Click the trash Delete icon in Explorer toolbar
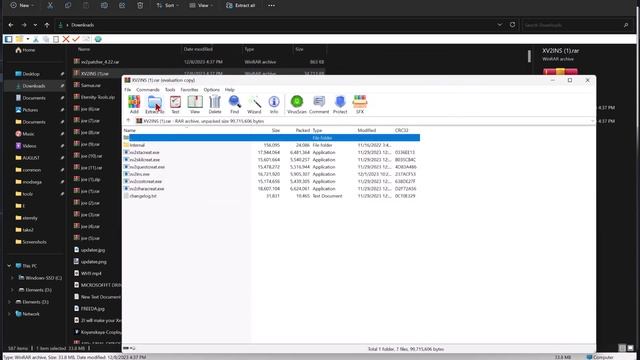 pyautogui.click(x=140, y=5)
